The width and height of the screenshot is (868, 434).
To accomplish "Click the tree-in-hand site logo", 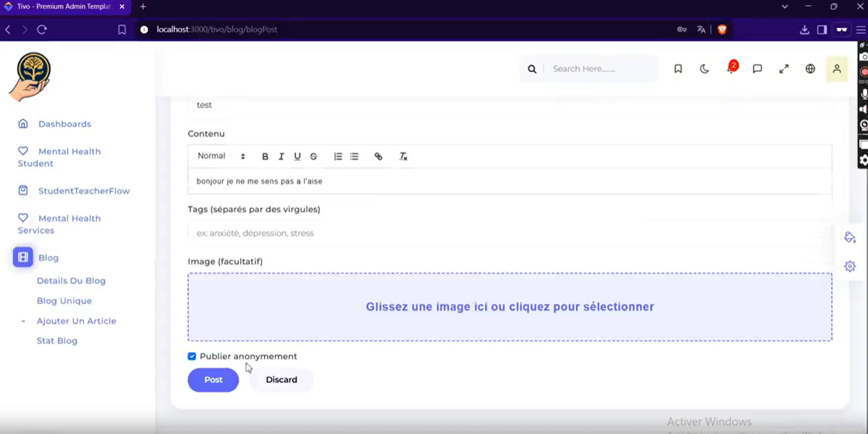I will click(30, 77).
